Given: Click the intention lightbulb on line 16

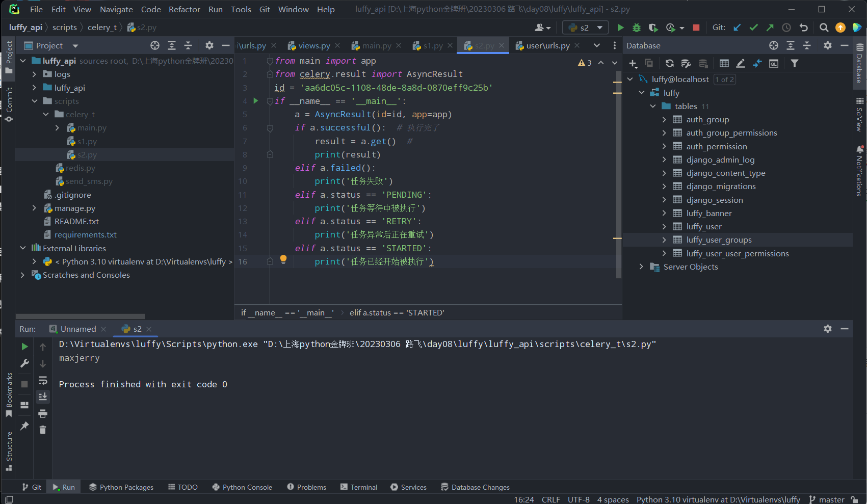Looking at the screenshot, I should [283, 259].
